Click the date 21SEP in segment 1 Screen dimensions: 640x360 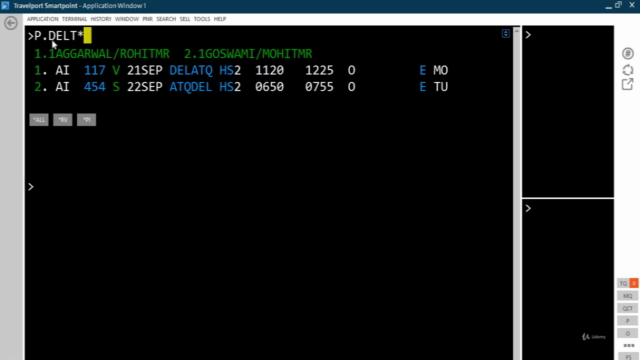(145, 70)
